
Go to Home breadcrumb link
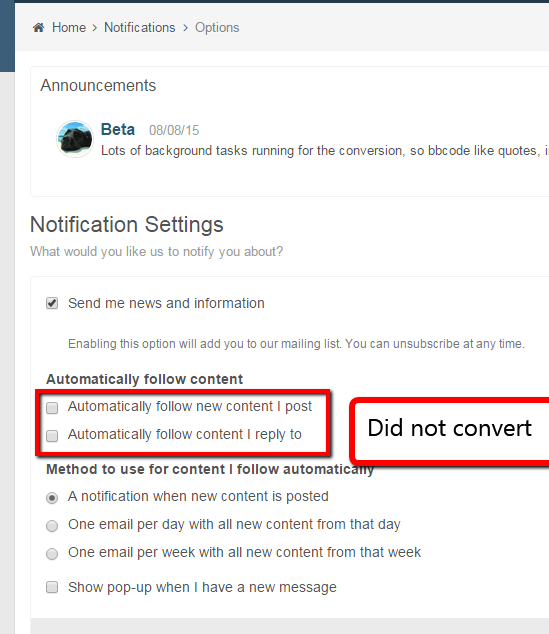pyautogui.click(x=69, y=27)
